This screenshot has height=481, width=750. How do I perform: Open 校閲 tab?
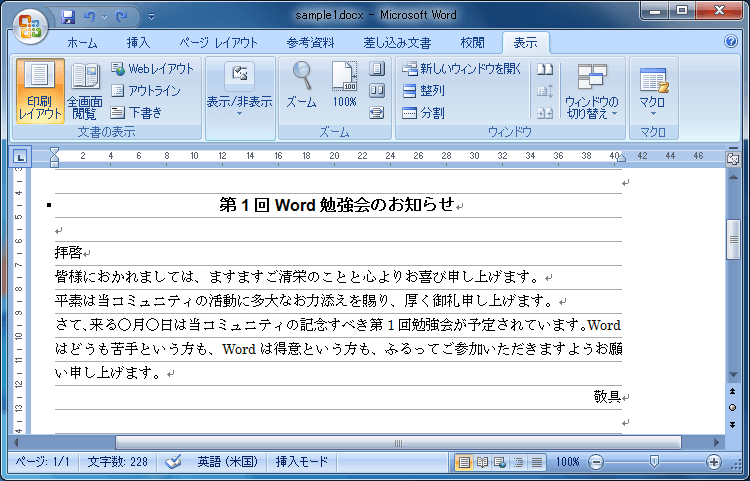(x=473, y=43)
